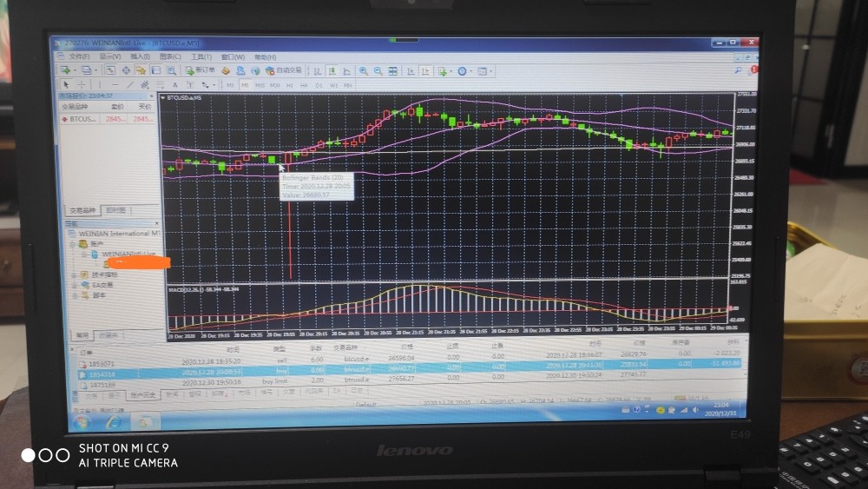Toggle the Data Window crosshair icon
Screen dimensions: 868x489
(126, 70)
